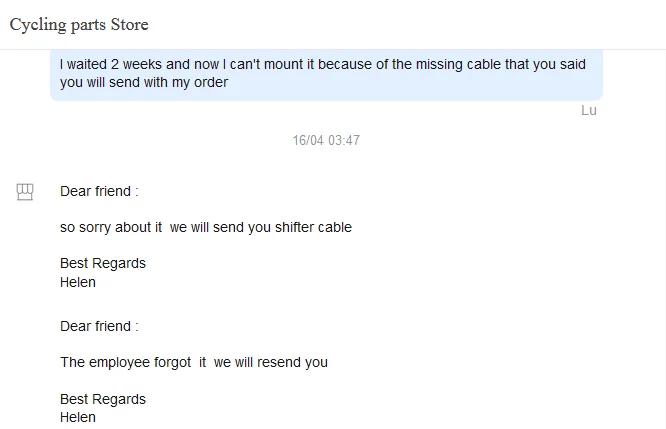This screenshot has width=666, height=429.
Task: Click "we will send you" in first reply
Action: click(220, 227)
